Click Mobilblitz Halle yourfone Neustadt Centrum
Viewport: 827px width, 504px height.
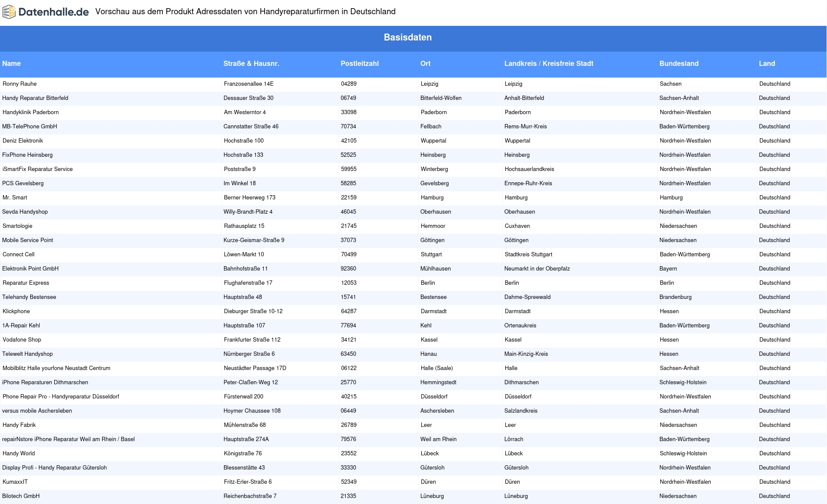pos(56,368)
